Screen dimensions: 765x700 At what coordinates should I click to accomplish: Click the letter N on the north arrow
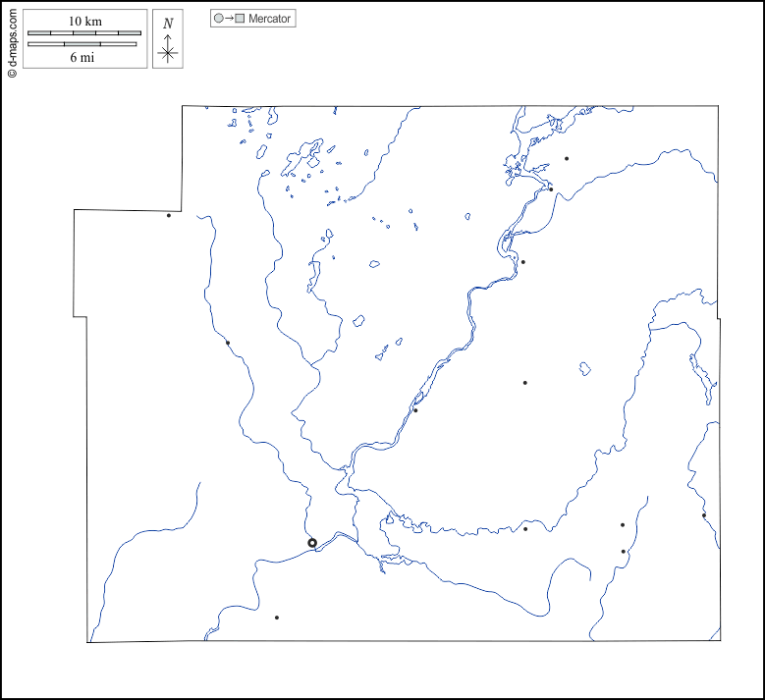point(168,23)
